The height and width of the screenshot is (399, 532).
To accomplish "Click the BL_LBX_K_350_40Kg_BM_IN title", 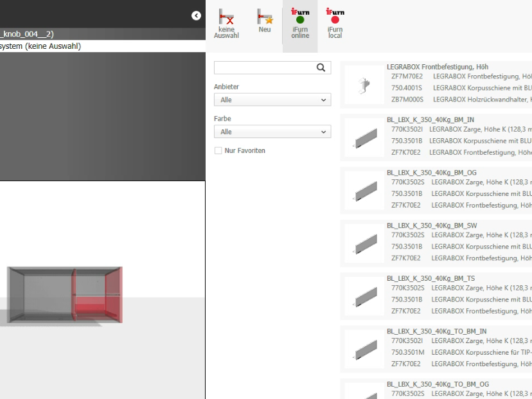I will [x=430, y=120].
